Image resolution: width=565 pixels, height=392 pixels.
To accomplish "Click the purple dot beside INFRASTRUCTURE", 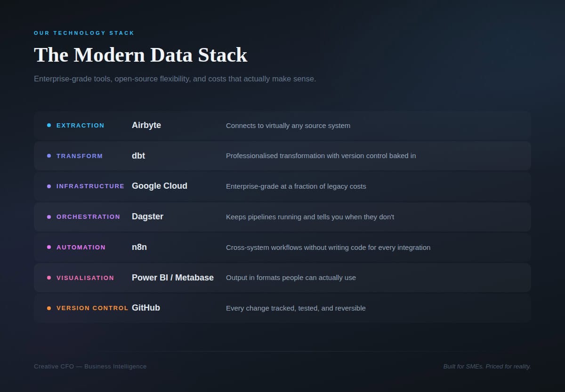I will 49,186.
